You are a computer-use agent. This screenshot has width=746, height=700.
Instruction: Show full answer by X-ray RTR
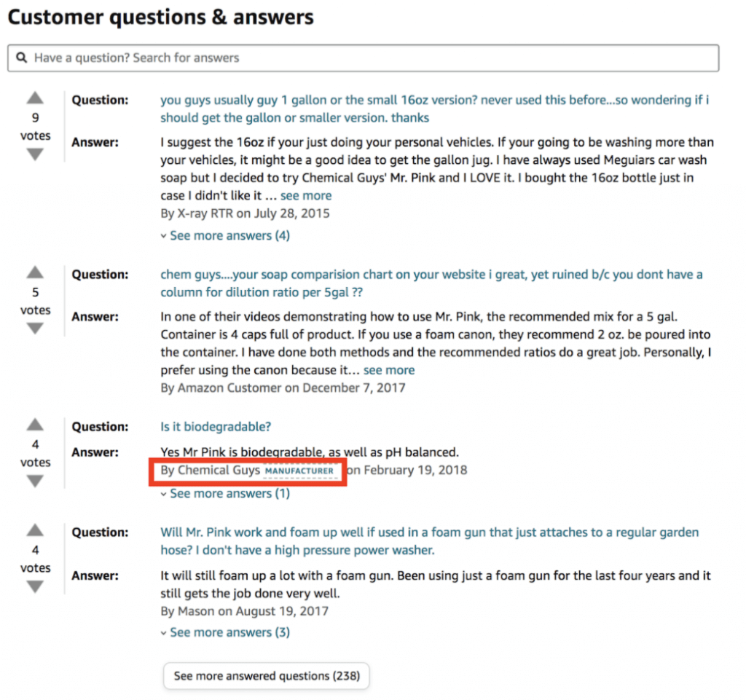click(306, 196)
